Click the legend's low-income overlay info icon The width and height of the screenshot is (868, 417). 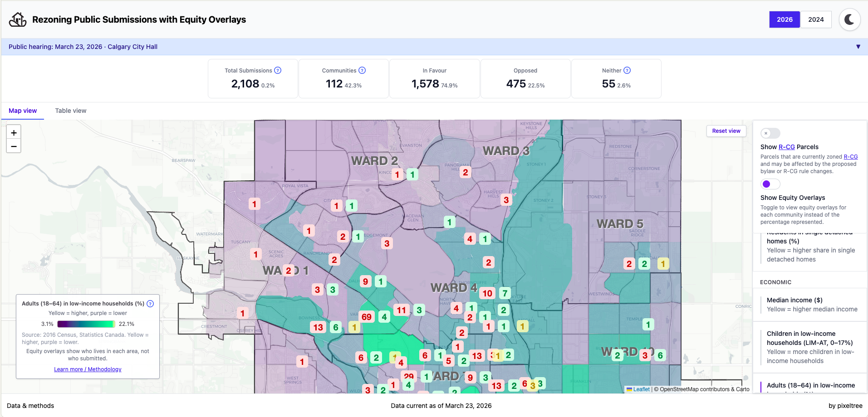click(150, 304)
